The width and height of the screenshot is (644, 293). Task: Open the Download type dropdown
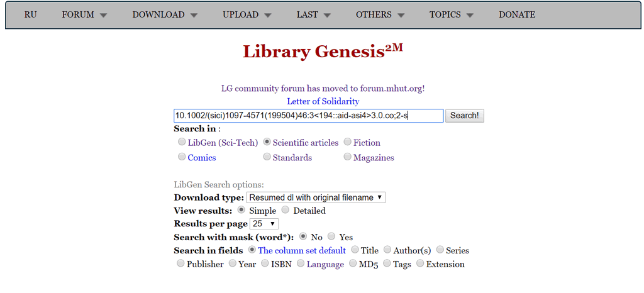click(x=316, y=197)
